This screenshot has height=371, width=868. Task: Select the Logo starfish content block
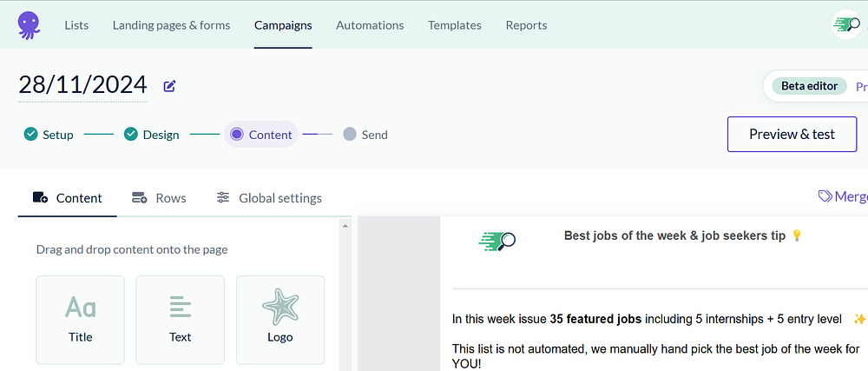point(280,320)
